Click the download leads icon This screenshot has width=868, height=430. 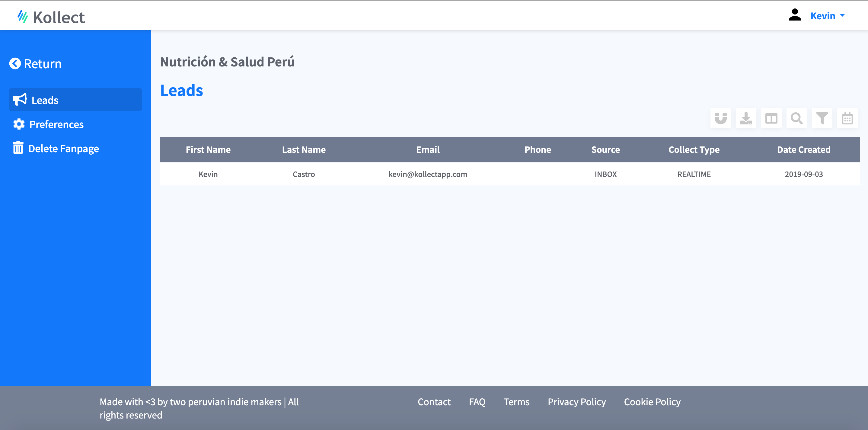click(746, 118)
